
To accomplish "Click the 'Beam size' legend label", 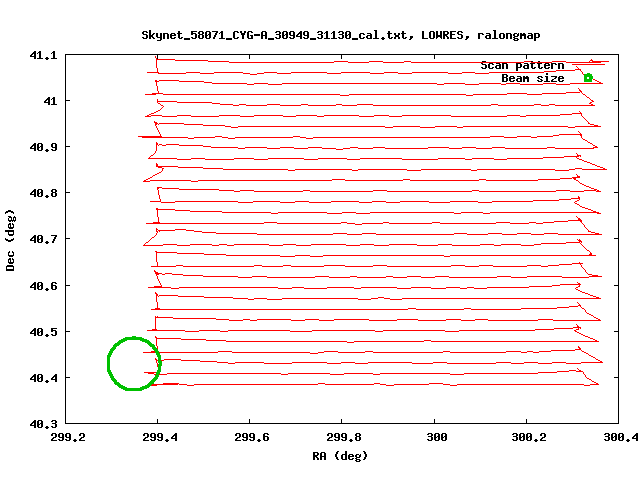I will tap(533, 78).
